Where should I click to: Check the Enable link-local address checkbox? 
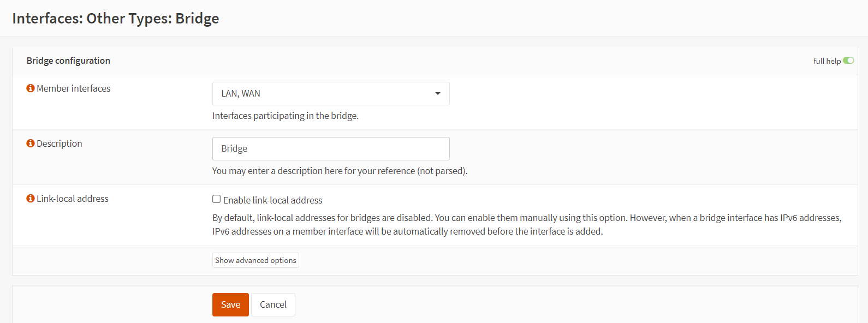point(217,199)
